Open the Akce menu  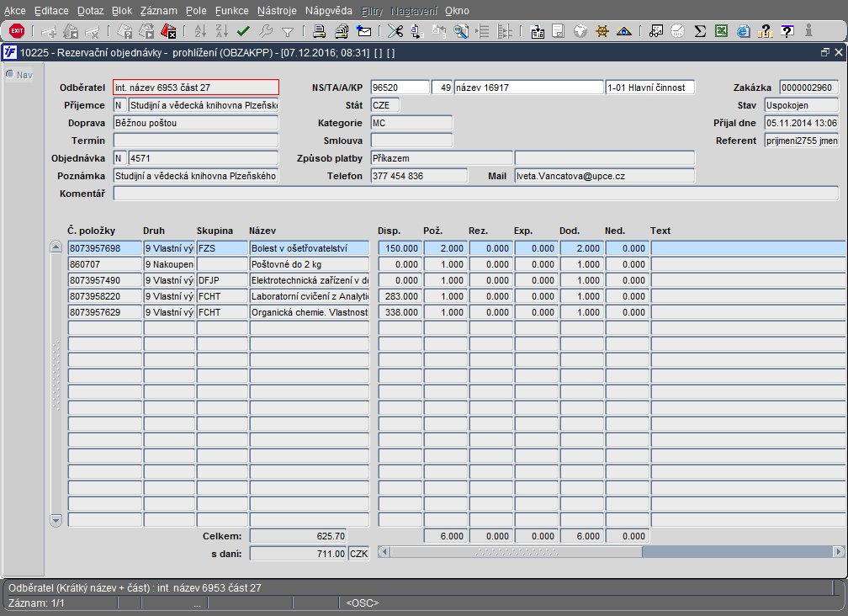click(14, 11)
